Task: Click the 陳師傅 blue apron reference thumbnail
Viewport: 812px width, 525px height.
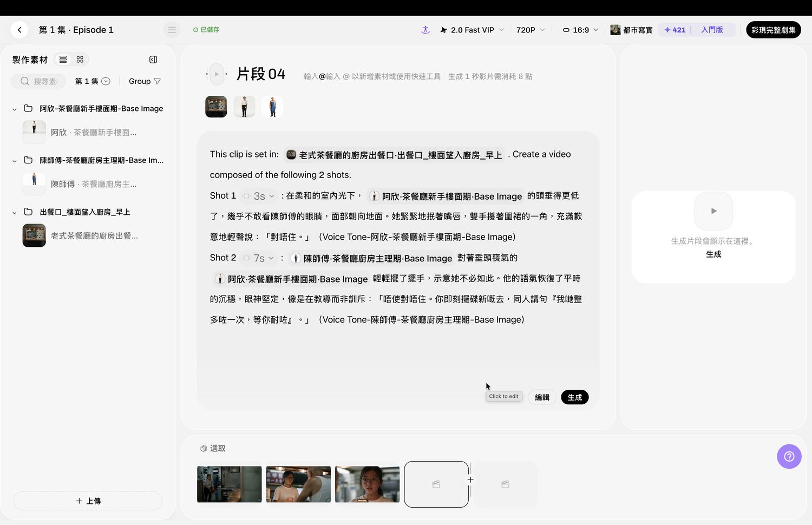Action: coord(272,107)
